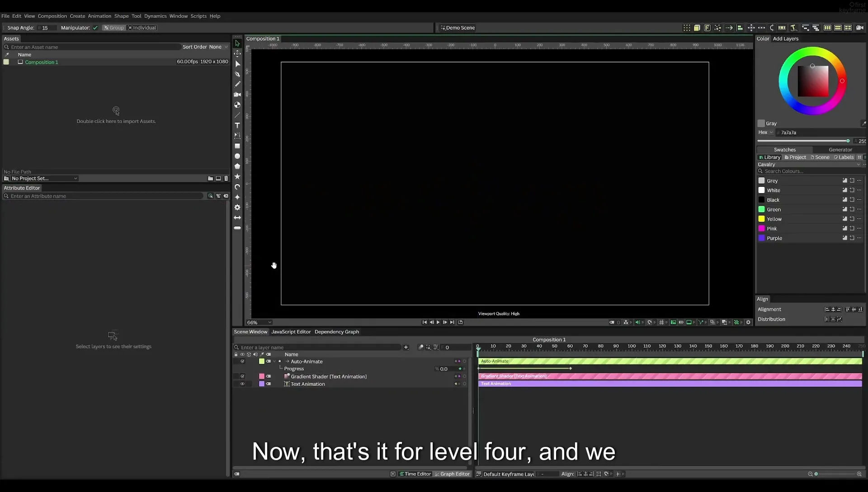Toggle Gradient Shader layer enabled check
The width and height of the screenshot is (868, 492).
(x=242, y=376)
